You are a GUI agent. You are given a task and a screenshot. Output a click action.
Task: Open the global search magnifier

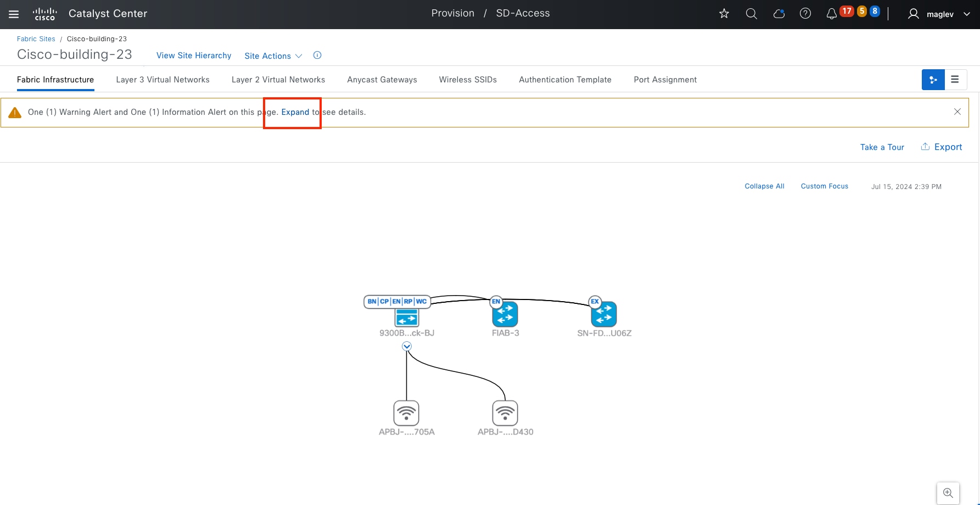pos(751,14)
